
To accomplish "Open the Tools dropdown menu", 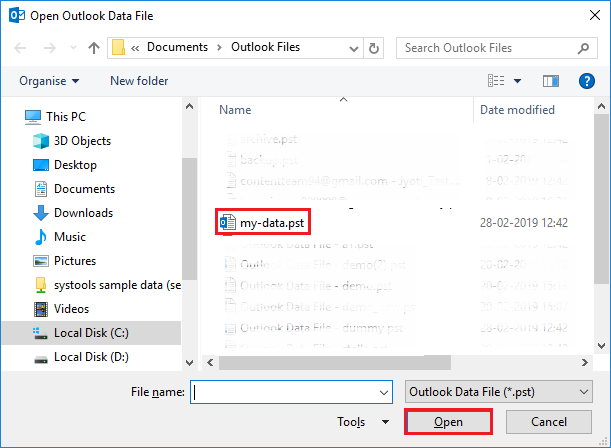I will [363, 422].
